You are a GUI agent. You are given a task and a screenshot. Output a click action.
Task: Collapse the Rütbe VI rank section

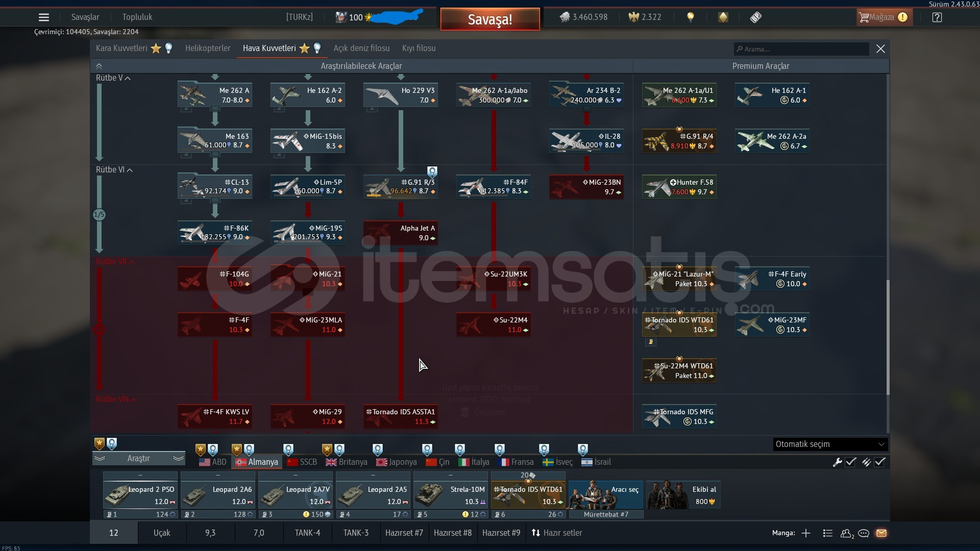(130, 170)
